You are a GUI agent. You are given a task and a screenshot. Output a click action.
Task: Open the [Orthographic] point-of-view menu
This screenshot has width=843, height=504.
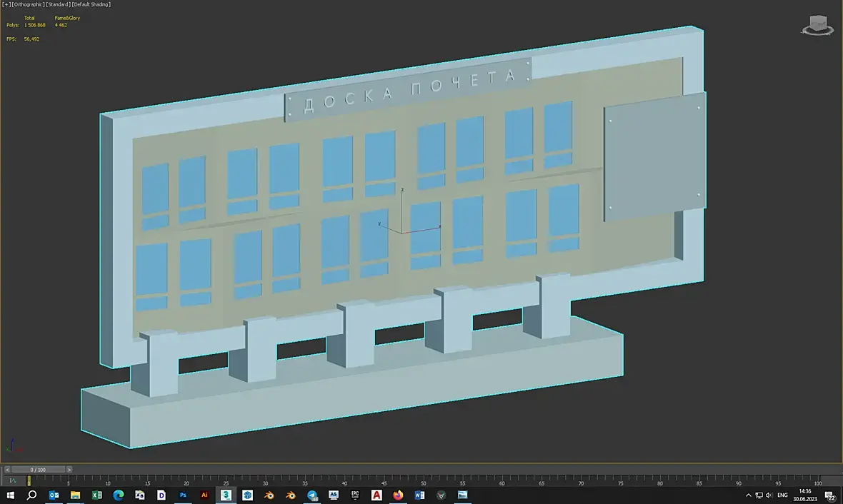(28, 4)
